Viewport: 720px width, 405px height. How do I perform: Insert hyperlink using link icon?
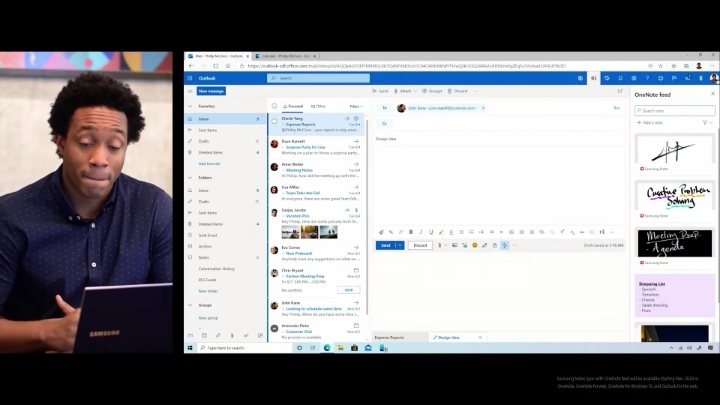[542, 232]
